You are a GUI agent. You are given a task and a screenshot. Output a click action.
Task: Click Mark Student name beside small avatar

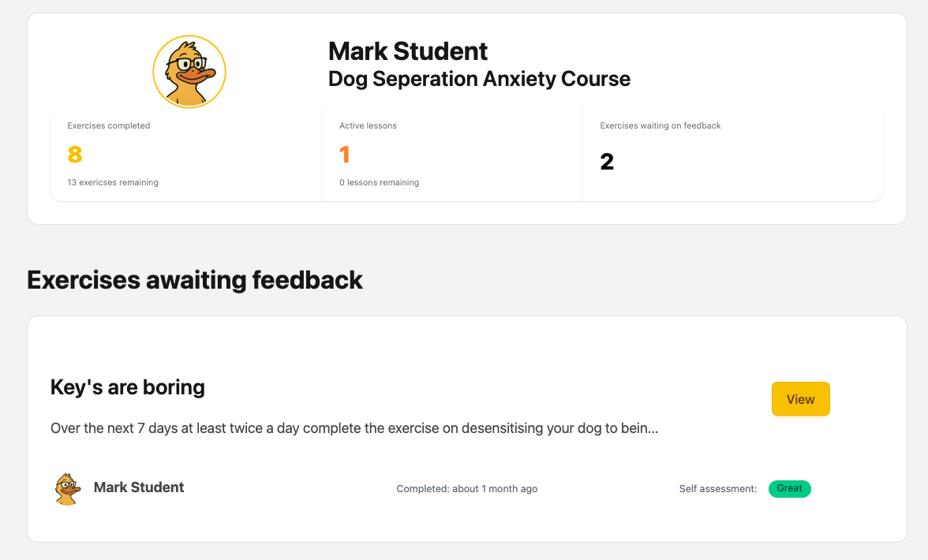click(x=139, y=487)
